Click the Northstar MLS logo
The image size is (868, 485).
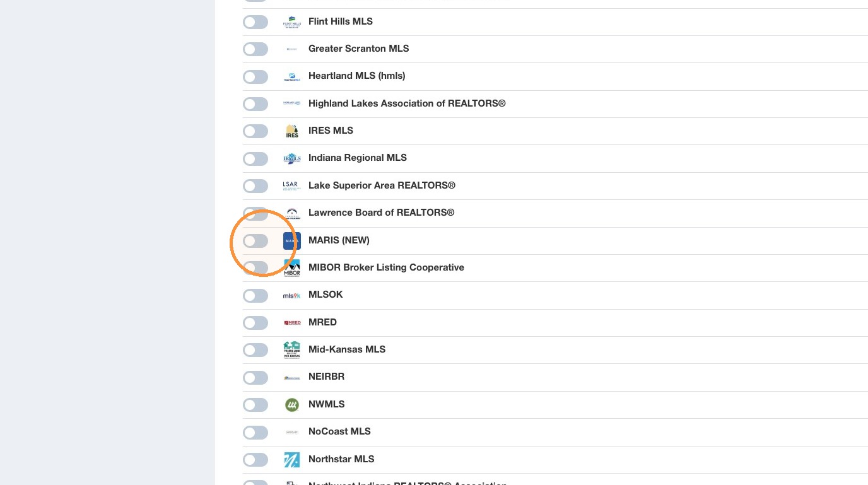(292, 459)
